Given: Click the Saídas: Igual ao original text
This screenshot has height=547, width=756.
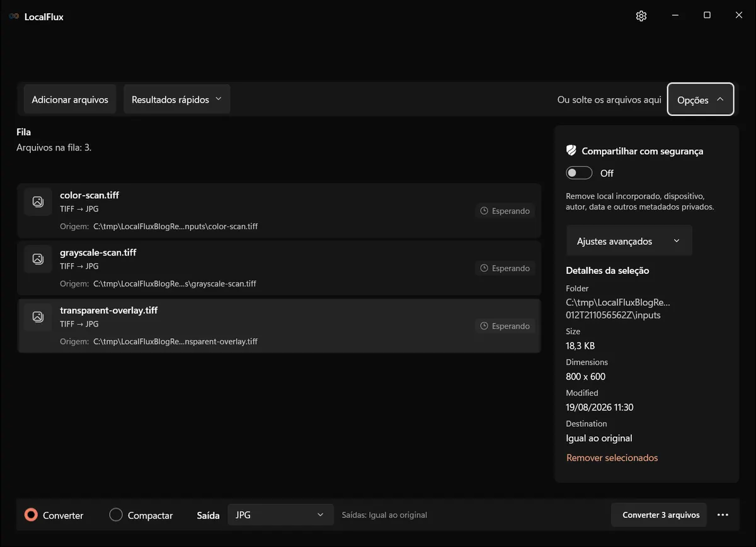Looking at the screenshot, I should (x=384, y=515).
